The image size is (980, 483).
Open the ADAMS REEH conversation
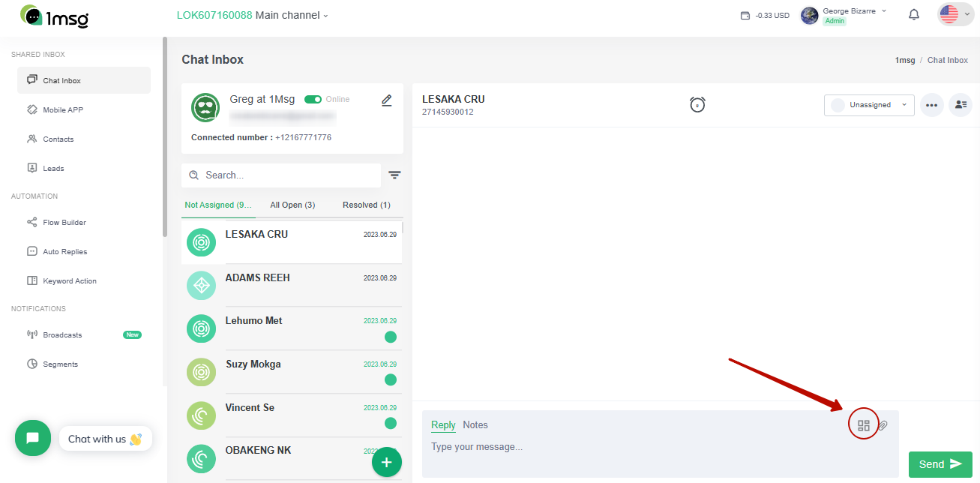[292, 285]
